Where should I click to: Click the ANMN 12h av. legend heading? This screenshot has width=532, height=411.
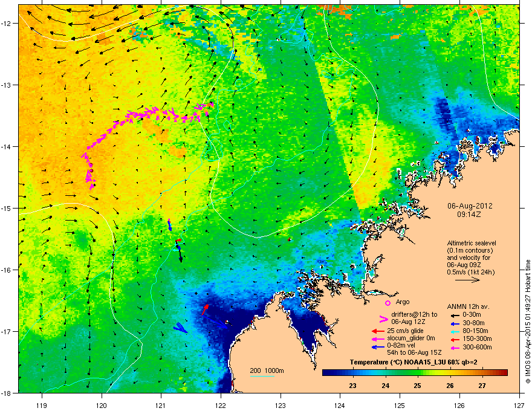(x=468, y=306)
